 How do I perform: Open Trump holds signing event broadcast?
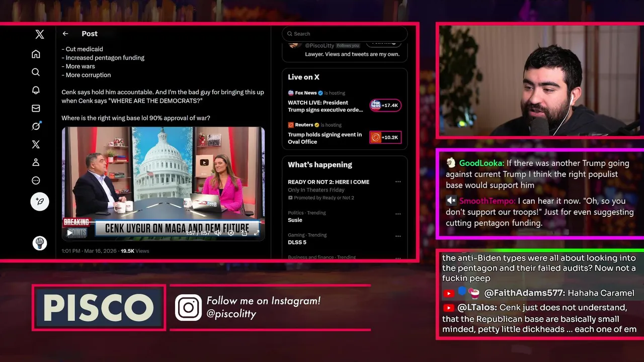pyautogui.click(x=325, y=138)
